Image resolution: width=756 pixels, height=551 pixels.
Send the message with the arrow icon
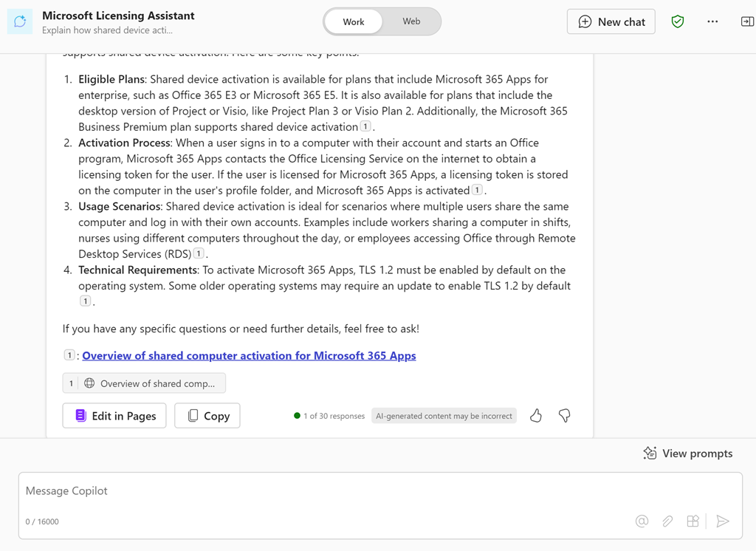(x=724, y=521)
